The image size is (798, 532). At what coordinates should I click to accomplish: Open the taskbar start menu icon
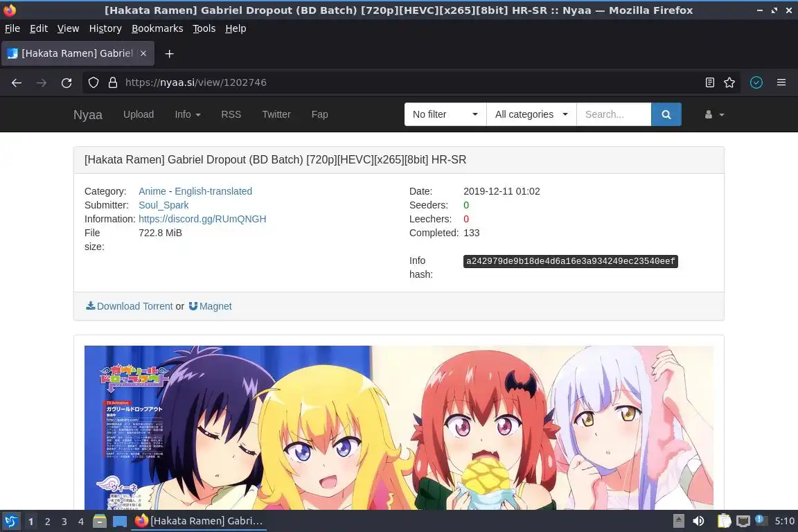point(10,522)
